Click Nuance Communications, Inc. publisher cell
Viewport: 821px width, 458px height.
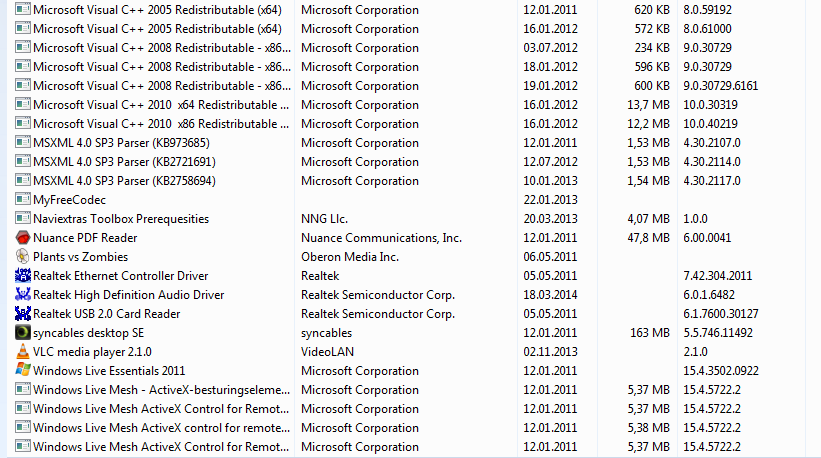coord(381,238)
